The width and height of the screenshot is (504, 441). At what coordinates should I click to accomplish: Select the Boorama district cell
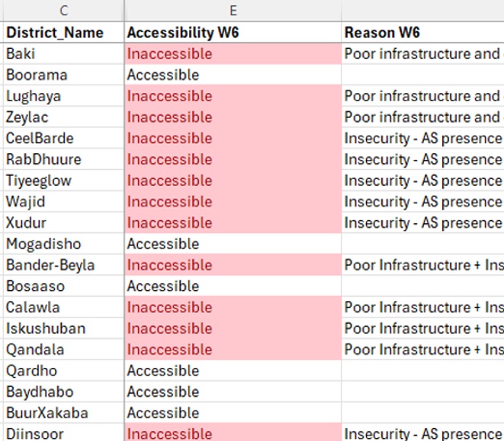(x=63, y=75)
